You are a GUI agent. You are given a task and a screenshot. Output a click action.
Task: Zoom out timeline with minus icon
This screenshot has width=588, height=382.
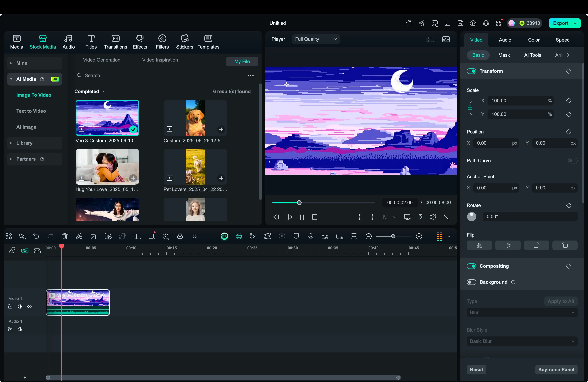[x=368, y=236]
